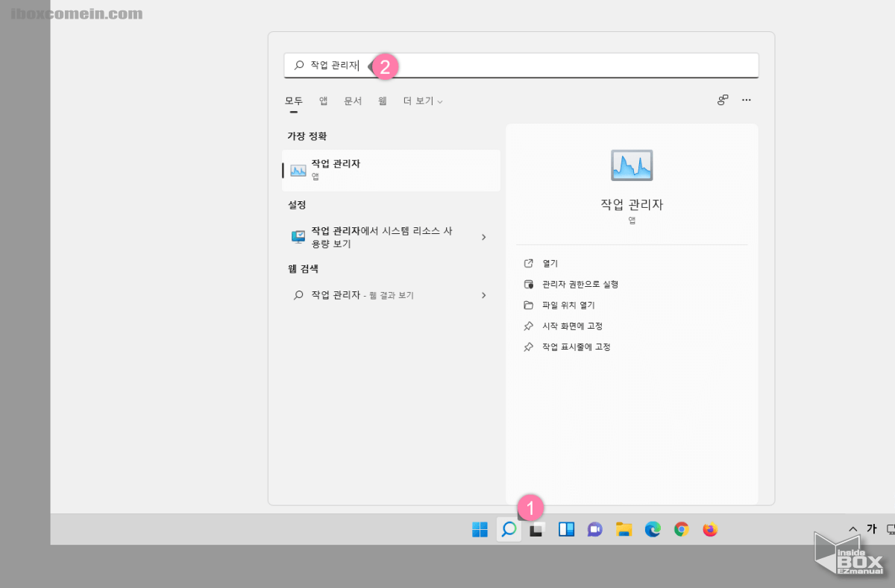
Task: Click 열기 to open Task Manager
Action: (x=549, y=263)
